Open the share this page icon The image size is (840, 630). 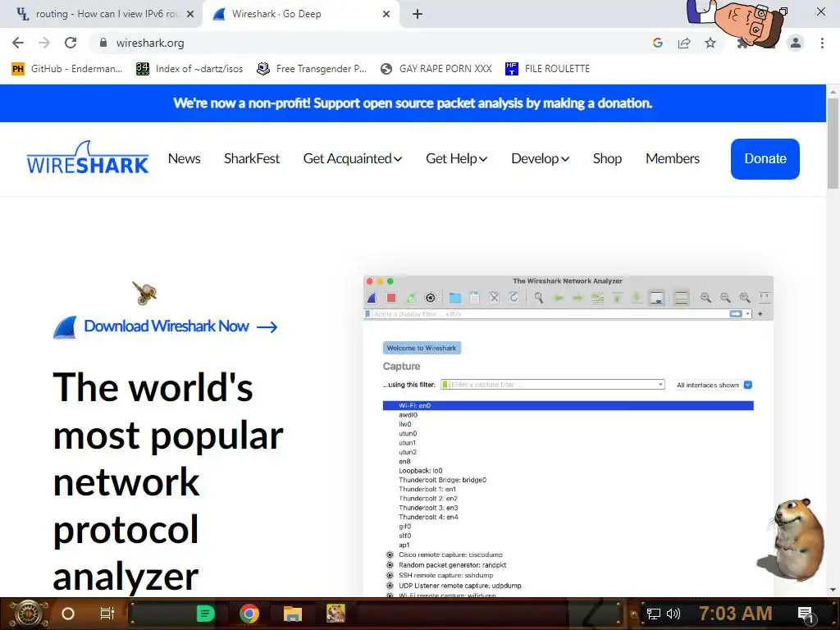point(684,43)
